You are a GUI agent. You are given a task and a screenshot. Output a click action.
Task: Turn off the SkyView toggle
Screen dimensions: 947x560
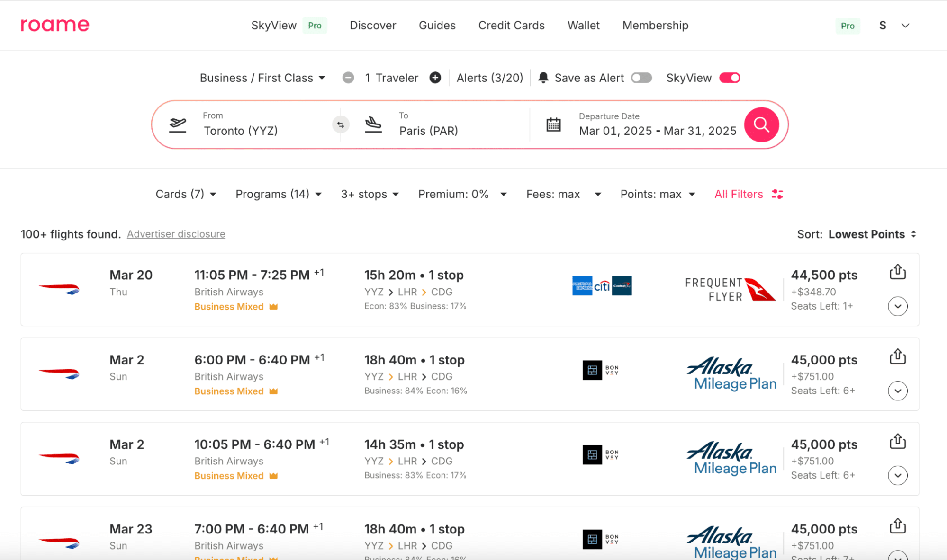pyautogui.click(x=729, y=78)
